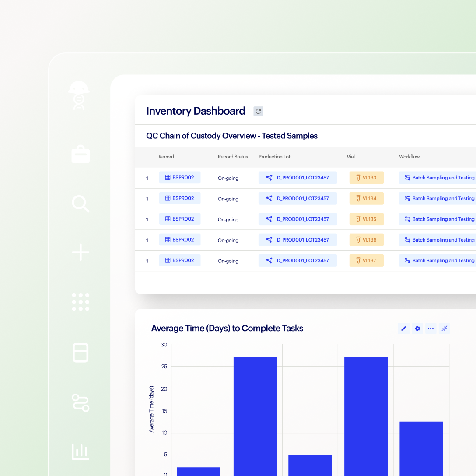Open record BSPR002 in the first row

point(180,178)
